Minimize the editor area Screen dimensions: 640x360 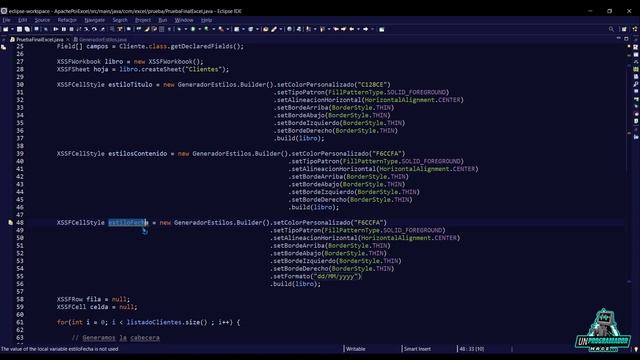(x=619, y=38)
